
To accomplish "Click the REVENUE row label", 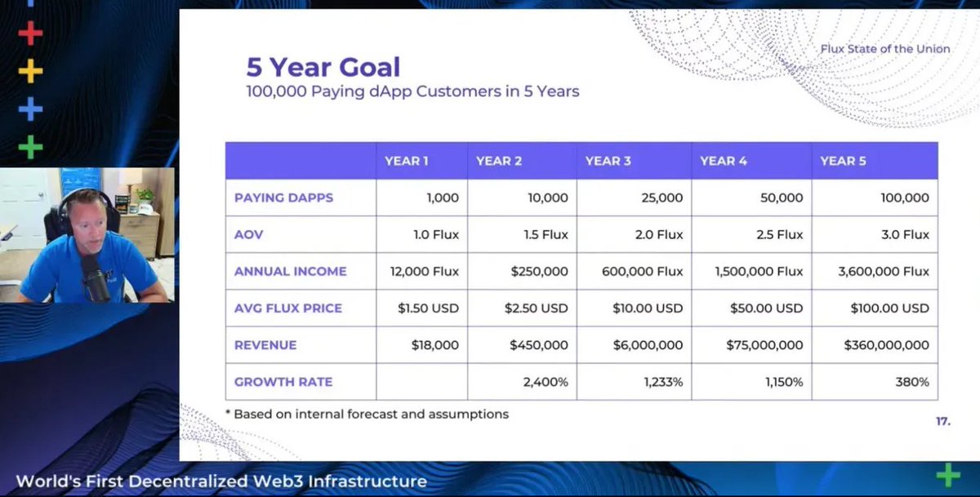I will coord(265,345).
